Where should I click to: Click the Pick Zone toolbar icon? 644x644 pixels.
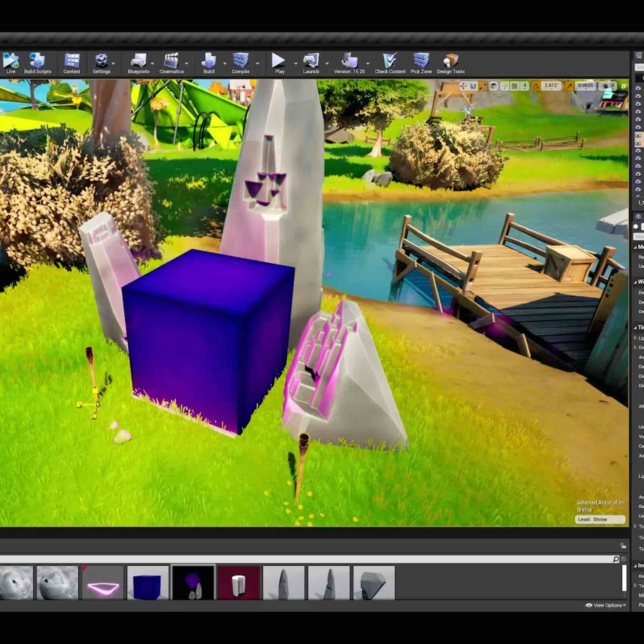coord(421,64)
